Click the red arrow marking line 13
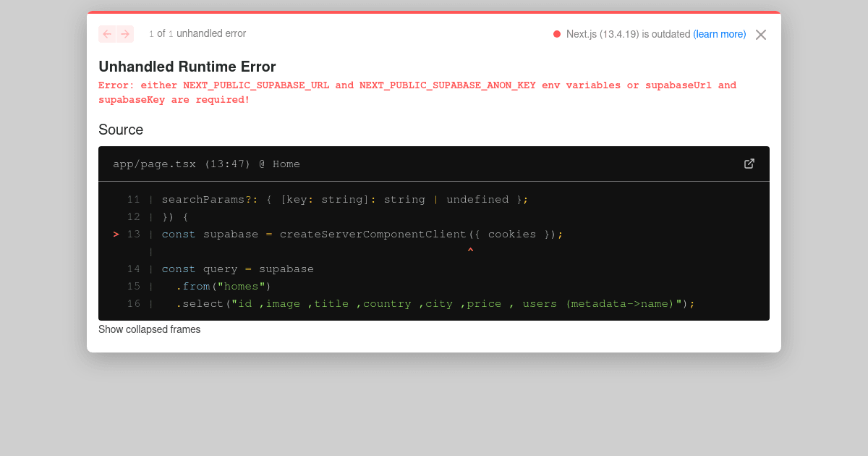 pyautogui.click(x=115, y=234)
